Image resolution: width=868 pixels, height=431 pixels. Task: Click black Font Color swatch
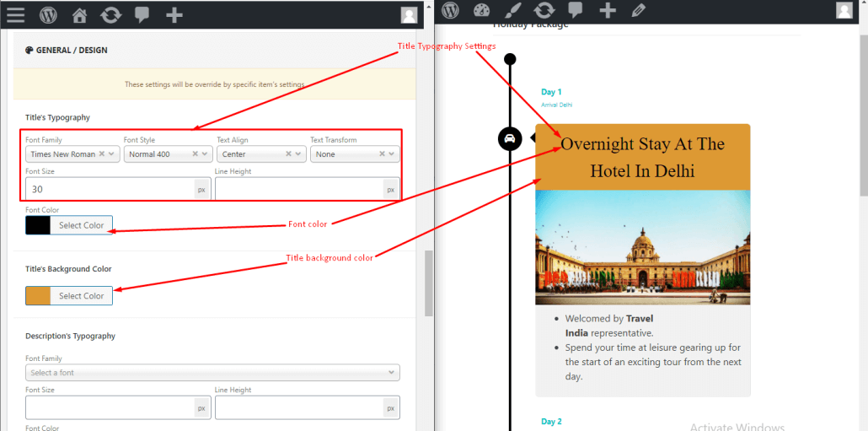(38, 225)
